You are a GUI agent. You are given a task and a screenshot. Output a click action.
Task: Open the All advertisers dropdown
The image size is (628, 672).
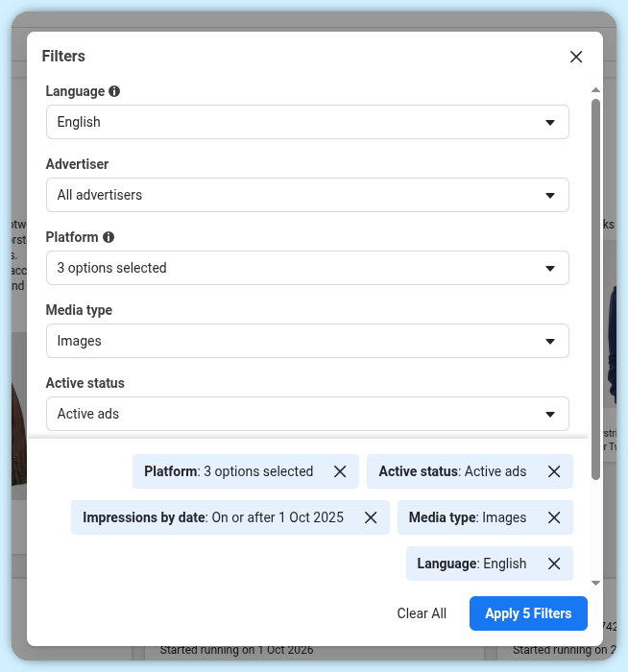pos(307,195)
